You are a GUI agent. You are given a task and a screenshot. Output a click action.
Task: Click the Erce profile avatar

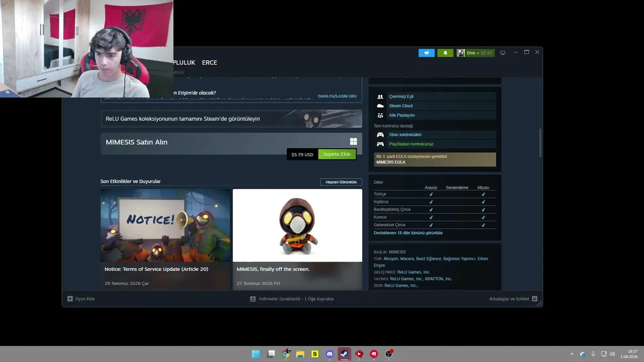tap(461, 53)
